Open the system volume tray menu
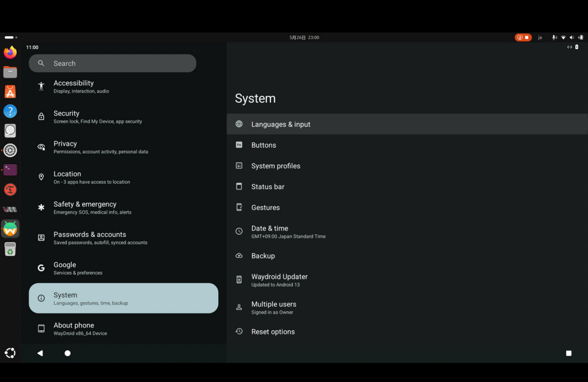Viewport: 588px width, 382px height. coord(572,37)
